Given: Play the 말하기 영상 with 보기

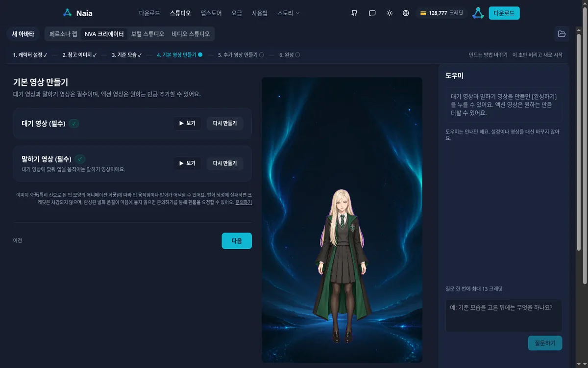Looking at the screenshot, I should tap(187, 163).
